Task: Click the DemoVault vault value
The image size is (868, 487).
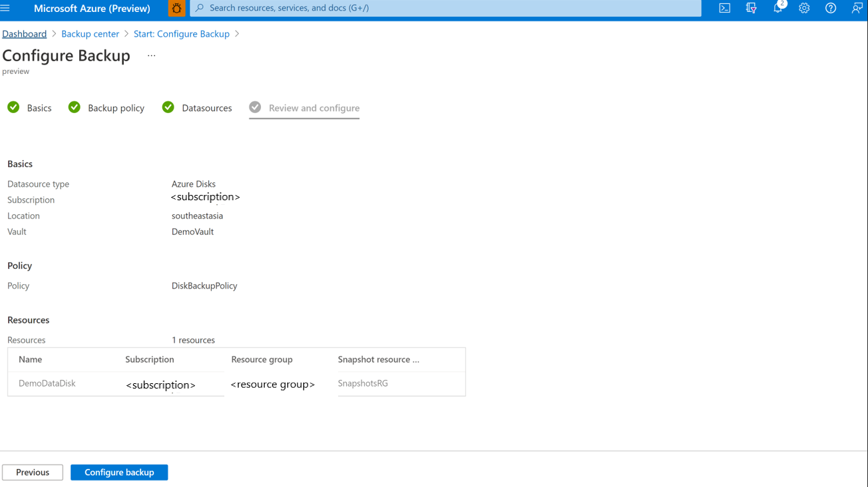Action: pyautogui.click(x=192, y=232)
